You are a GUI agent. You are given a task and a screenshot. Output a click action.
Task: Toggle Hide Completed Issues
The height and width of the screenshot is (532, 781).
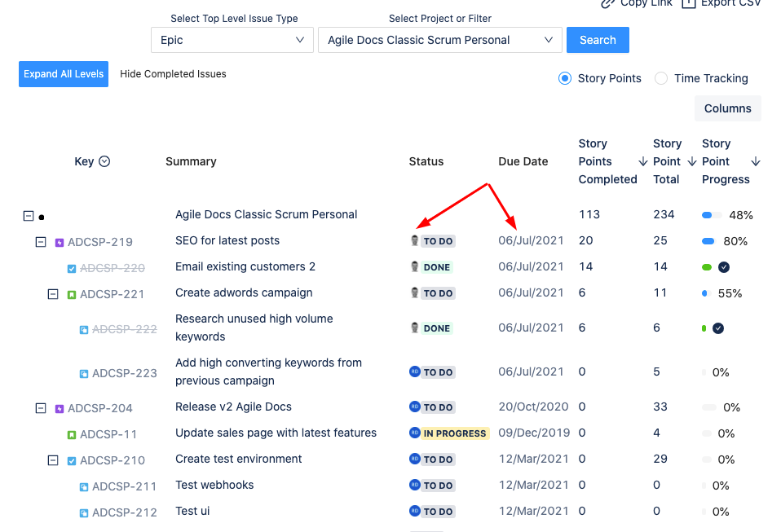pyautogui.click(x=173, y=73)
